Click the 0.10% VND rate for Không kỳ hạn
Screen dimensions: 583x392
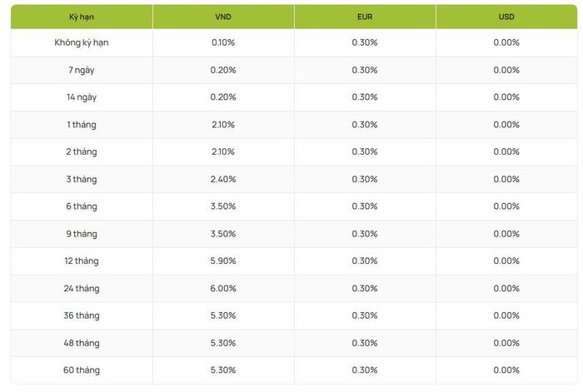click(x=223, y=42)
